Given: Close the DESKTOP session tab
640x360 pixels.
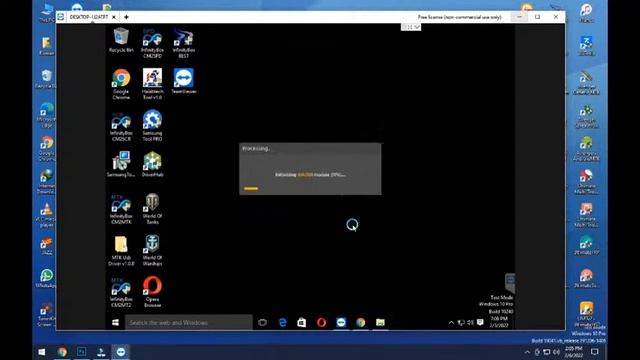Looking at the screenshot, I should click(x=114, y=17).
